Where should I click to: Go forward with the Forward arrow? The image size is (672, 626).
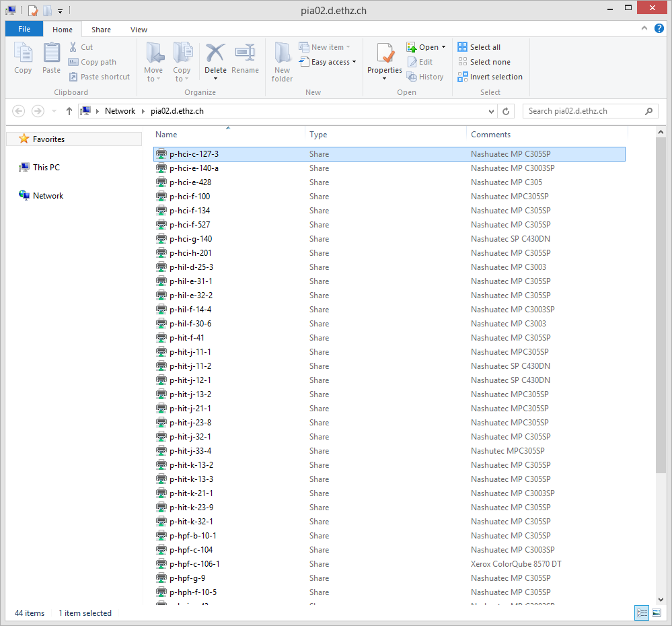(38, 111)
